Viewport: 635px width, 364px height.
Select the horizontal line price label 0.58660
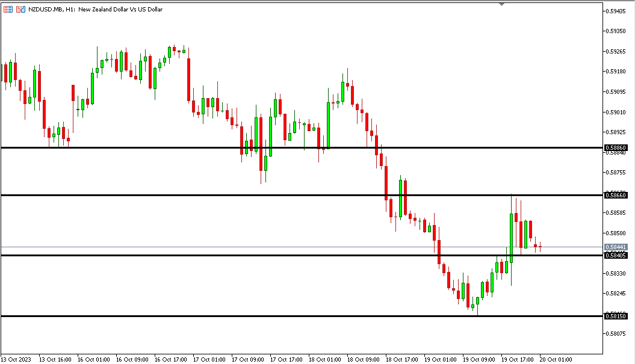(x=616, y=195)
